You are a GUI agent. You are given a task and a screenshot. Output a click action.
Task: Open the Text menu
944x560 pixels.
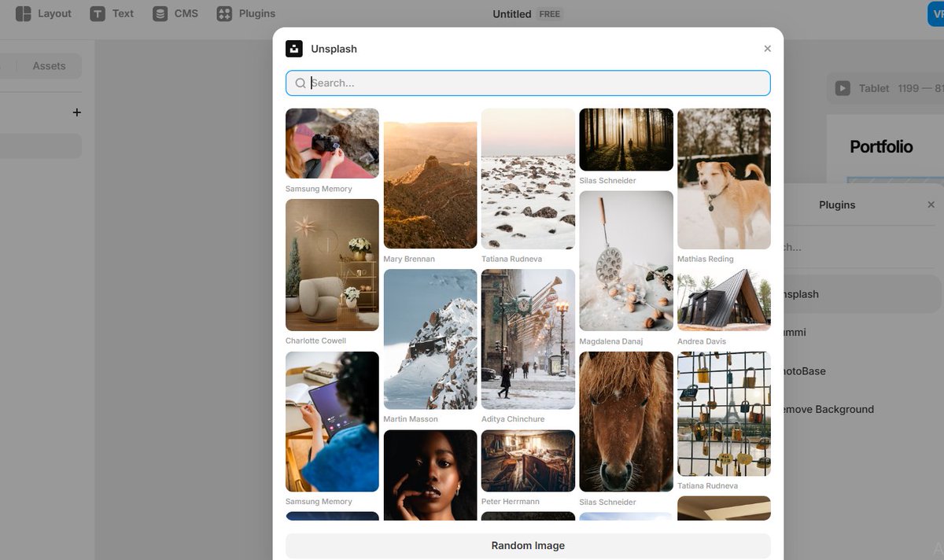click(x=112, y=13)
